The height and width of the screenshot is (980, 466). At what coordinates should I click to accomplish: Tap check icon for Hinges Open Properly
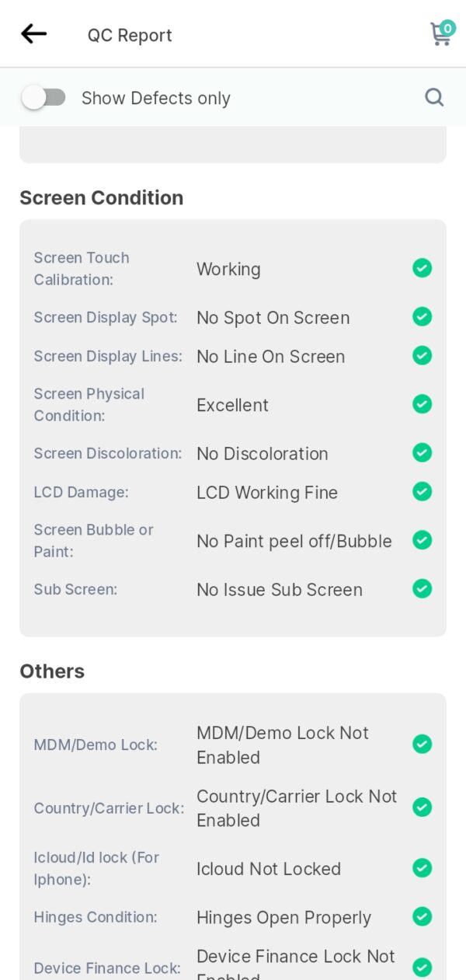pyautogui.click(x=422, y=917)
